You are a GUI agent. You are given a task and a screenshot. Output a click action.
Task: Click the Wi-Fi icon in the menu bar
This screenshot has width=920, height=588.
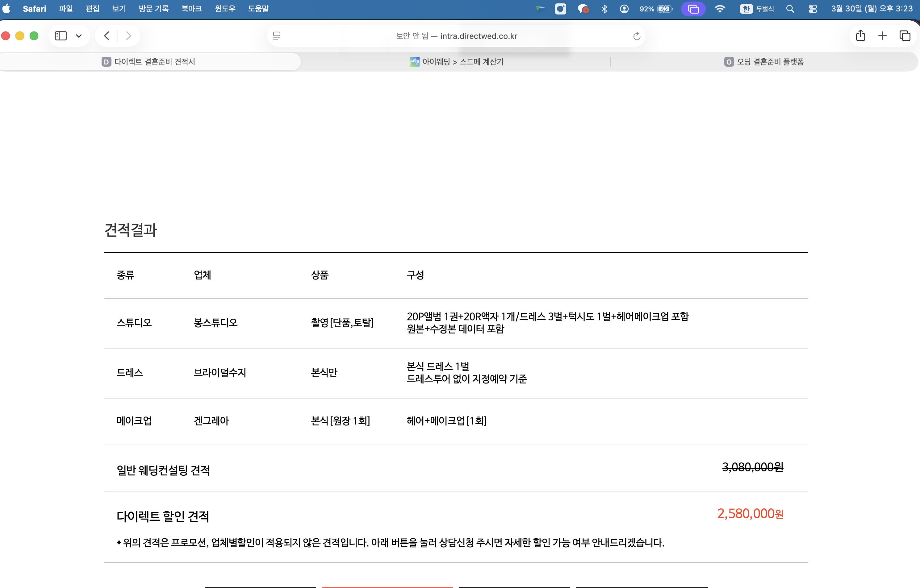pos(720,8)
